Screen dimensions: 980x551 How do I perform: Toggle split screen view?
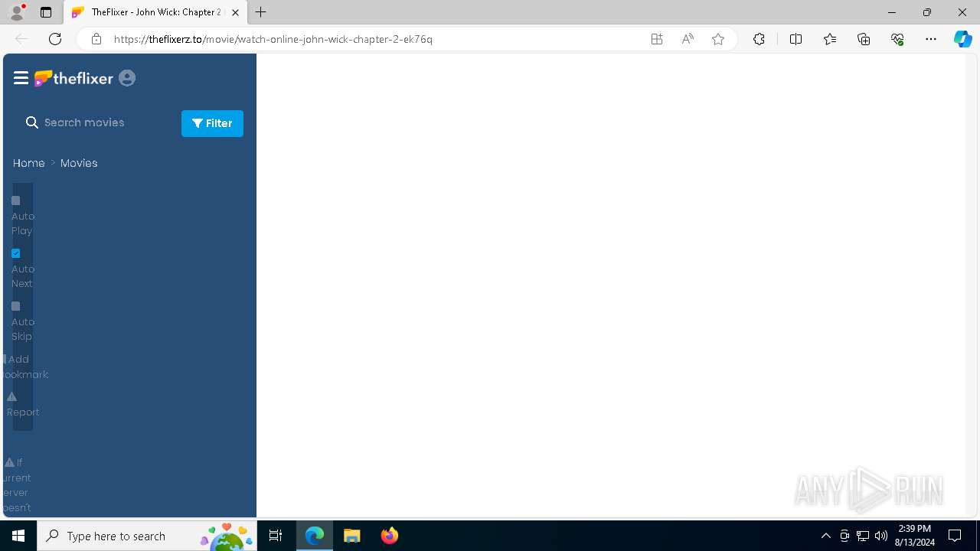click(795, 39)
